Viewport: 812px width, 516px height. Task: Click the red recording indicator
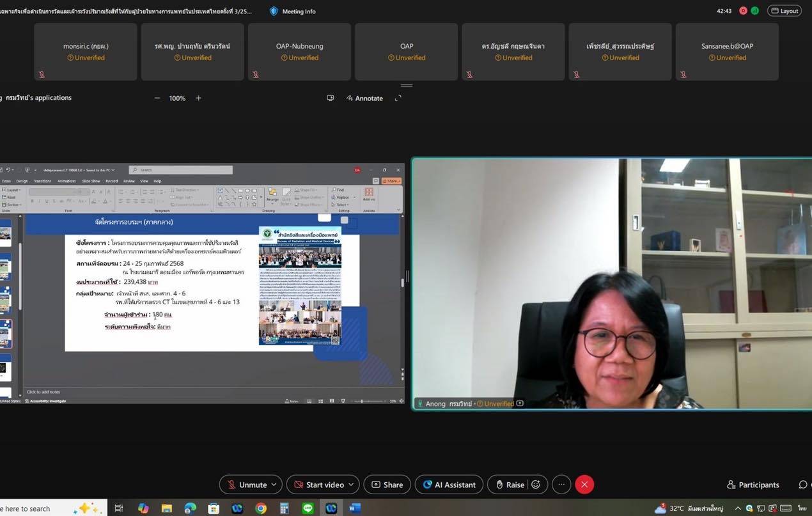743,11
